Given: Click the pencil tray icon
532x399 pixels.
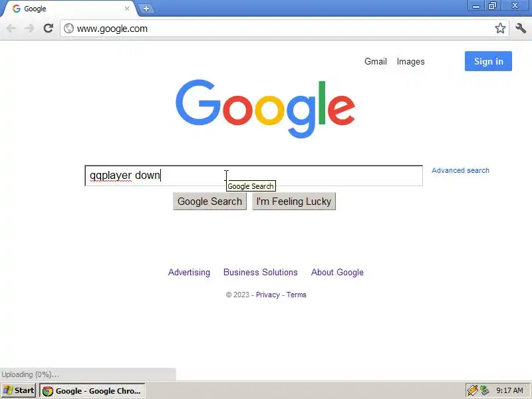Looking at the screenshot, I should click(x=472, y=390).
